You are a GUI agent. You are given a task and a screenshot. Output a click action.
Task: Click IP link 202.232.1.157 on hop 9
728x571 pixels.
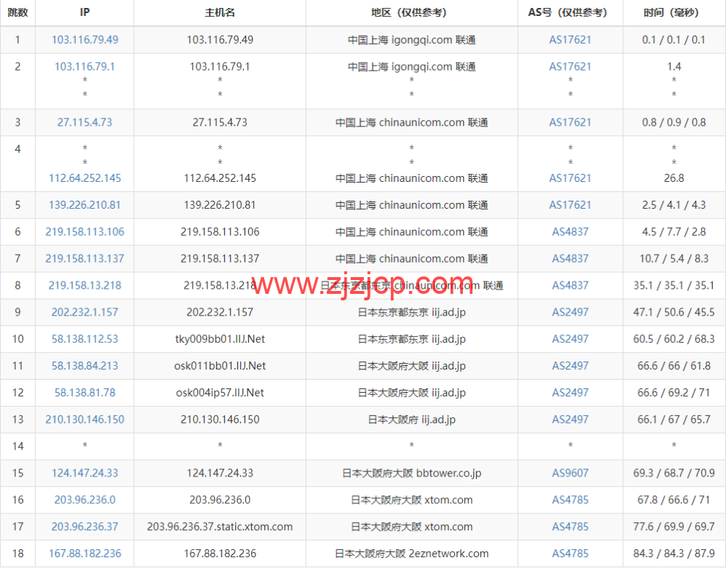pos(84,312)
